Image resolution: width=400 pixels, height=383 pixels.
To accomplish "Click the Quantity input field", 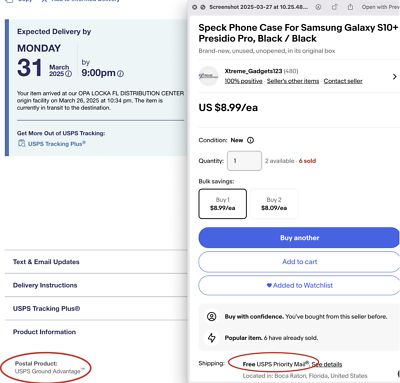I will tap(244, 161).
